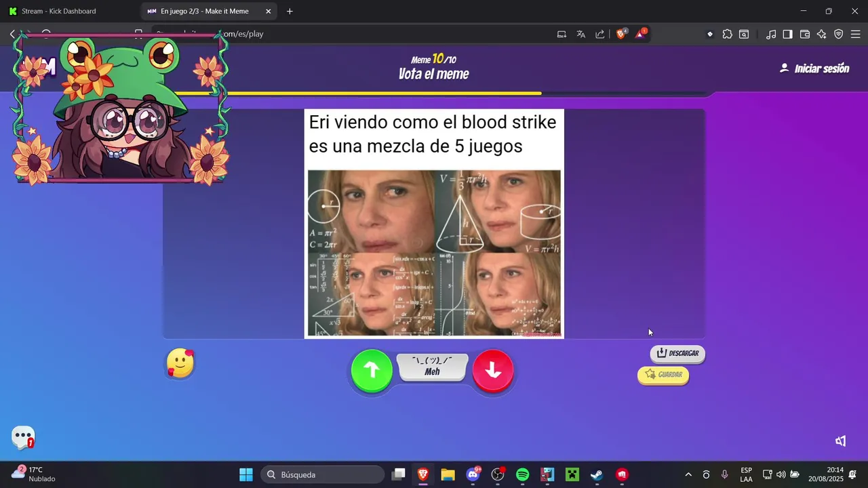This screenshot has height=488, width=868.
Task: Open a new browser tab
Action: (x=290, y=11)
